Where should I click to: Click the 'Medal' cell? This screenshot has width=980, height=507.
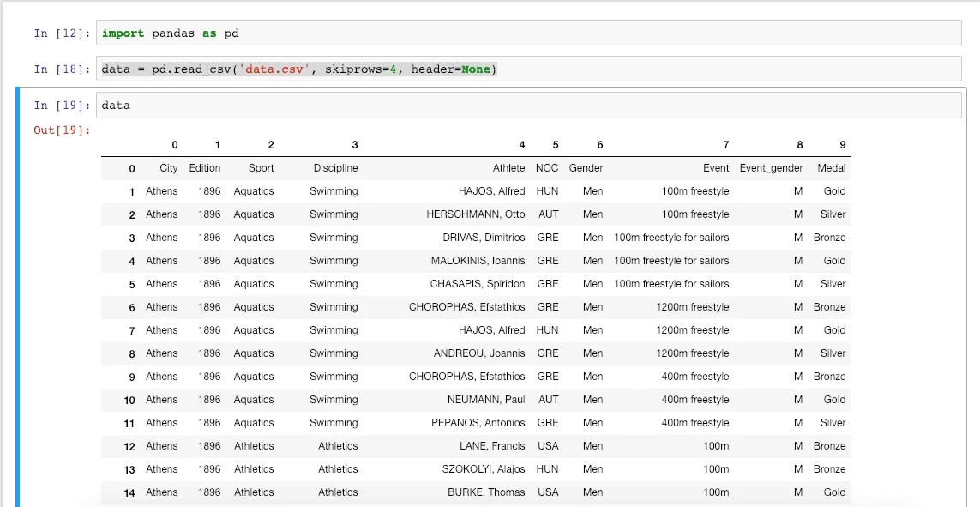pyautogui.click(x=832, y=168)
